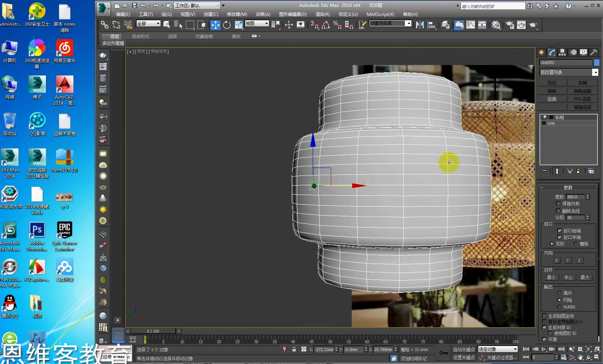This screenshot has width=603, height=364.
Task: Select the Select and Rotate tool
Action: point(227,25)
